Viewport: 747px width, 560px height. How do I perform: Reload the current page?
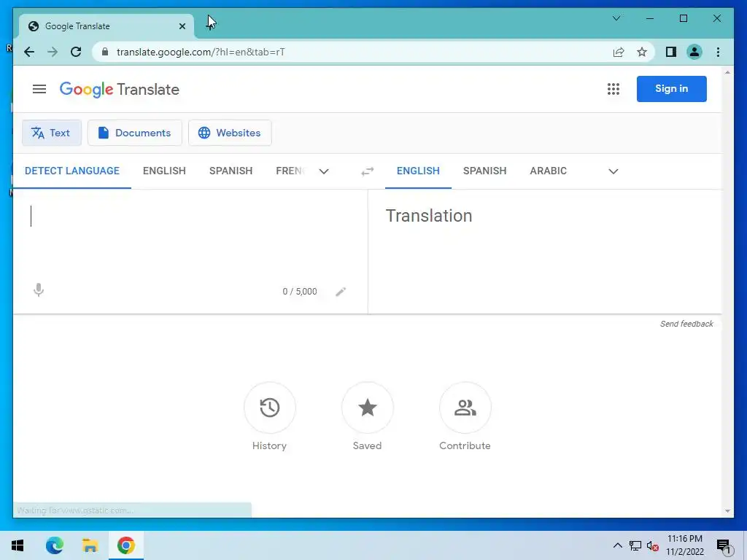[76, 52]
